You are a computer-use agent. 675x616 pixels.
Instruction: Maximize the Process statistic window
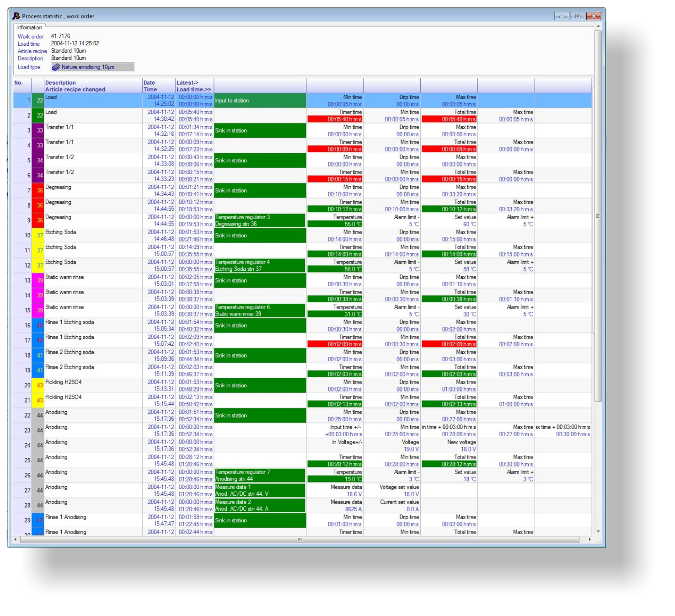coord(578,16)
